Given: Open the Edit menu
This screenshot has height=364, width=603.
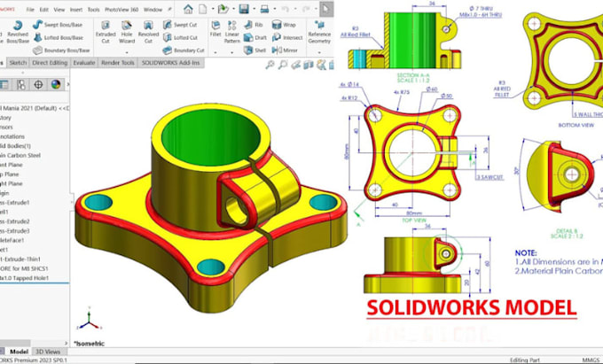Looking at the screenshot, I should (43, 10).
